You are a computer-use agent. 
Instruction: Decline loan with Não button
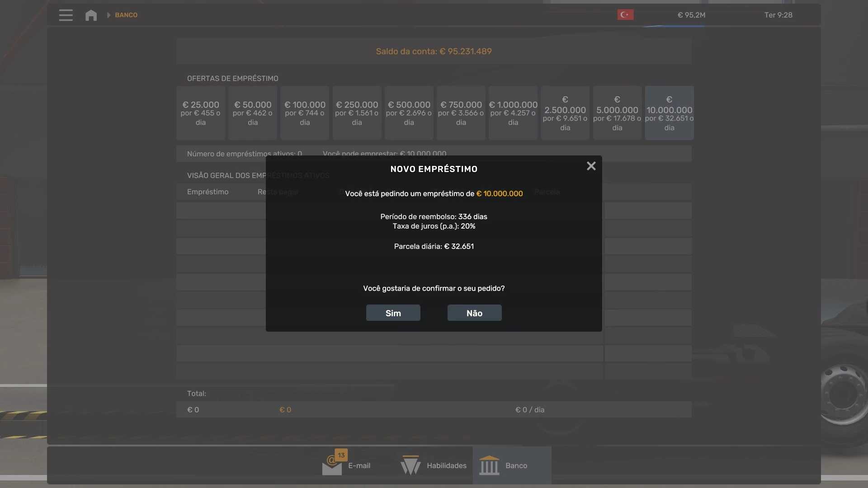[474, 313]
